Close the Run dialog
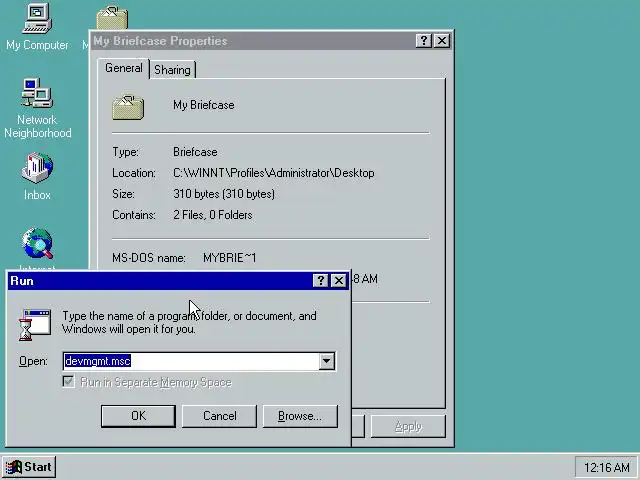 pyautogui.click(x=339, y=281)
